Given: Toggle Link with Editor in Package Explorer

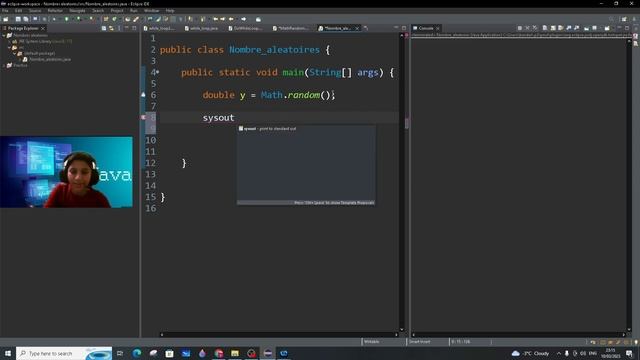Looking at the screenshot, I should click(x=111, y=28).
